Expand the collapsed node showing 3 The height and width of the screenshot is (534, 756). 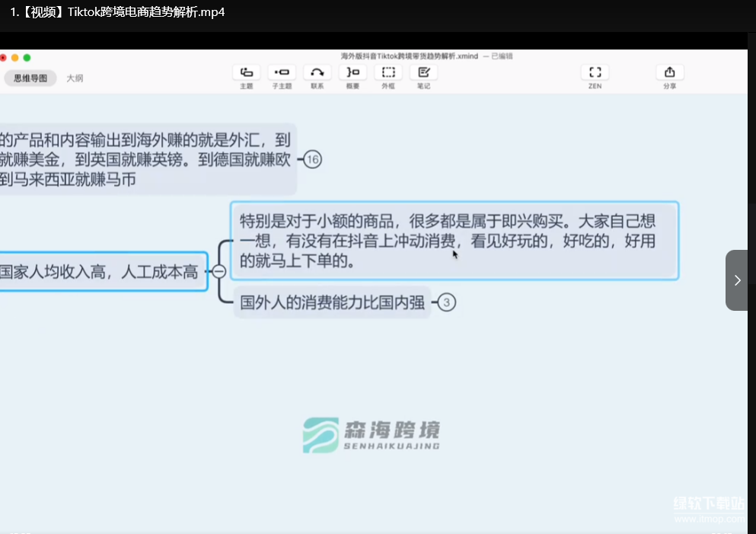(x=447, y=303)
